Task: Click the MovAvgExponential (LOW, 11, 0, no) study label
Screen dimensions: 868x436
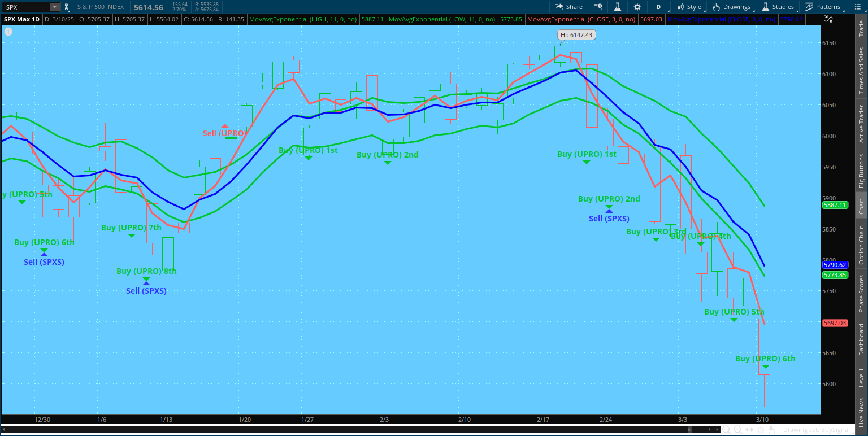Action: [x=442, y=19]
